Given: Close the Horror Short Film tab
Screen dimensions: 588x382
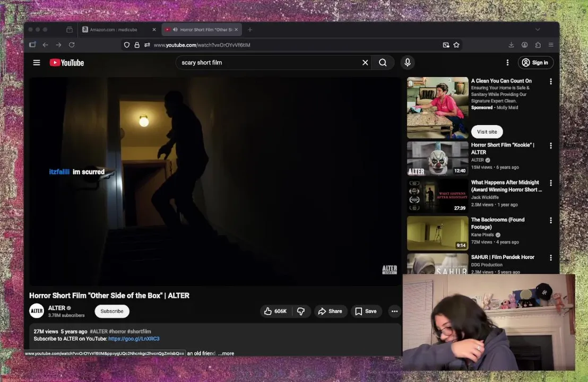Looking at the screenshot, I should pyautogui.click(x=236, y=30).
